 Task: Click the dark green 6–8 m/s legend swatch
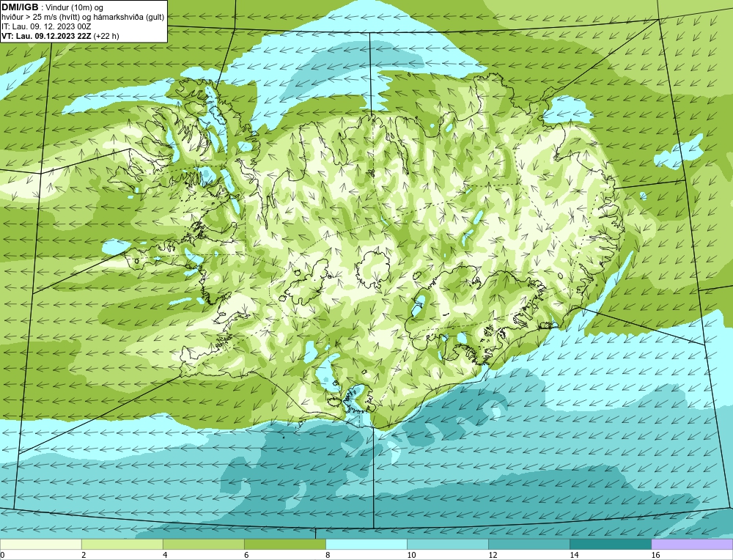click(x=284, y=544)
